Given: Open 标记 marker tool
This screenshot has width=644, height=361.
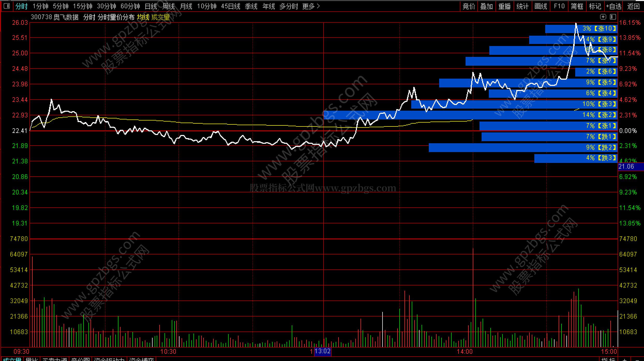Looking at the screenshot, I should pos(595,6).
